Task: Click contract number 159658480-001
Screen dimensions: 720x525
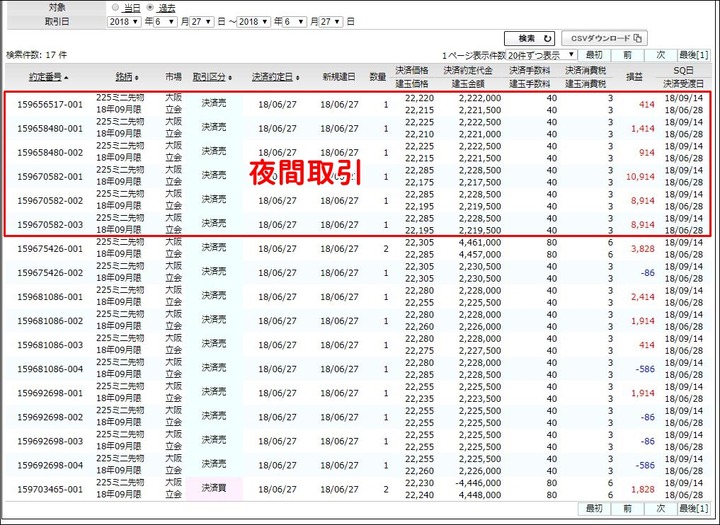Action: coord(50,129)
